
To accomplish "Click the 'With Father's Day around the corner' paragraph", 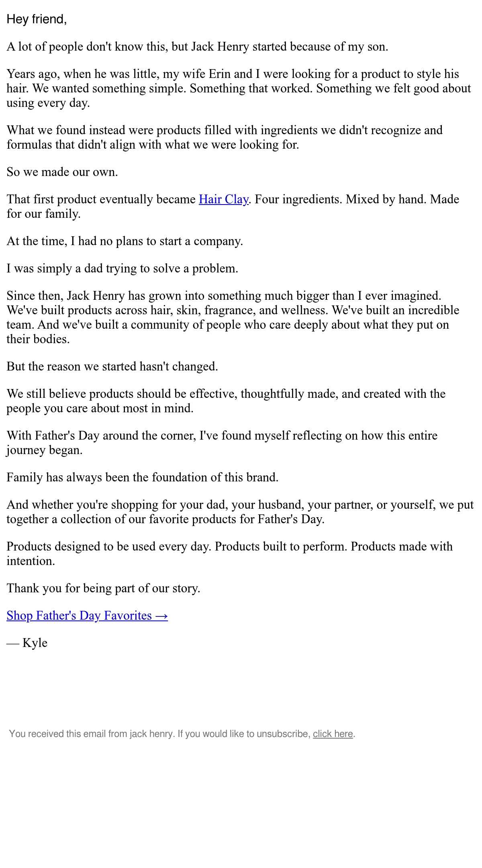I will click(222, 443).
